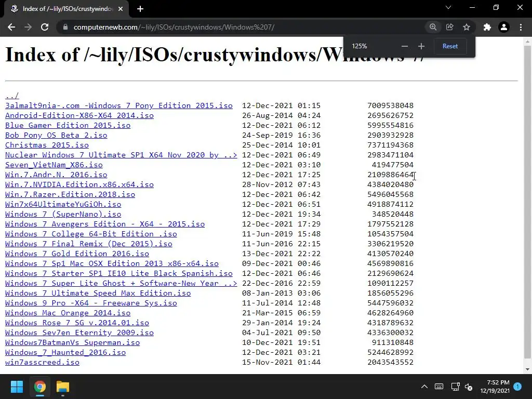532x399 pixels.
Task: Open Chrome from the taskbar
Action: [39, 387]
